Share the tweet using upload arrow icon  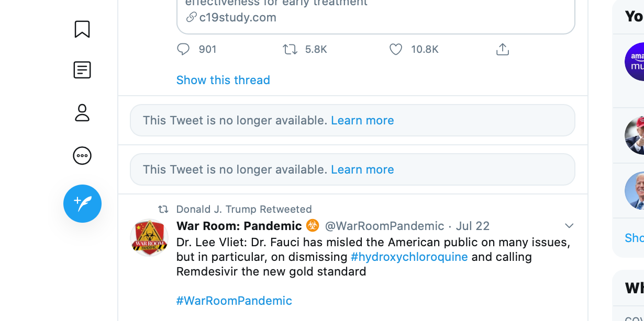pos(502,49)
